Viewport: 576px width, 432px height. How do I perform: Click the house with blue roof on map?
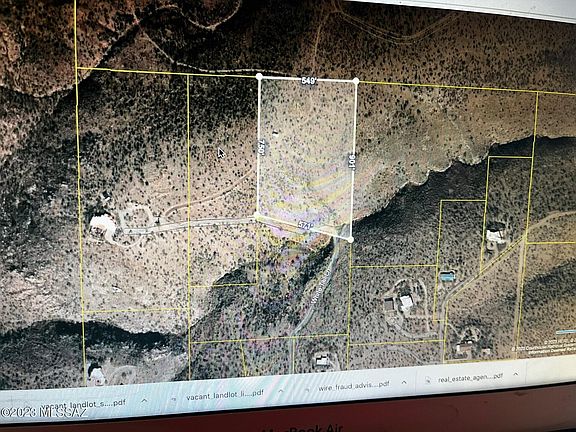click(447, 277)
